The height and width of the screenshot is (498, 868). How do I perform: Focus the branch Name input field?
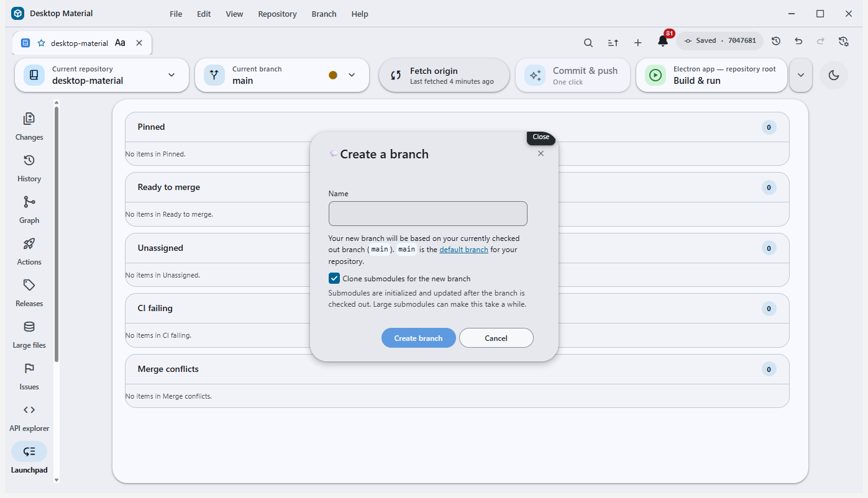click(x=428, y=214)
